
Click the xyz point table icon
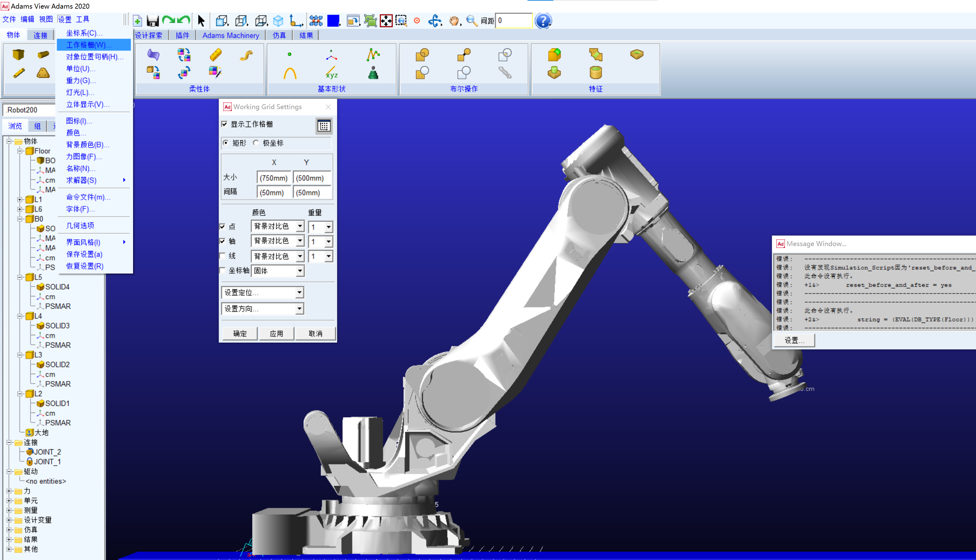coord(332,72)
